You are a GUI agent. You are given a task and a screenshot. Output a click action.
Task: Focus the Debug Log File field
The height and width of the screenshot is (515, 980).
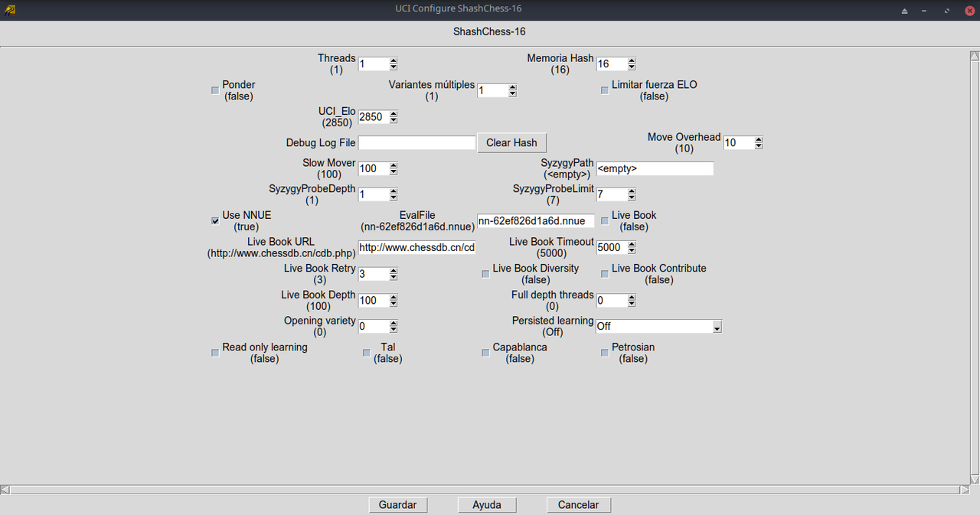tap(417, 143)
